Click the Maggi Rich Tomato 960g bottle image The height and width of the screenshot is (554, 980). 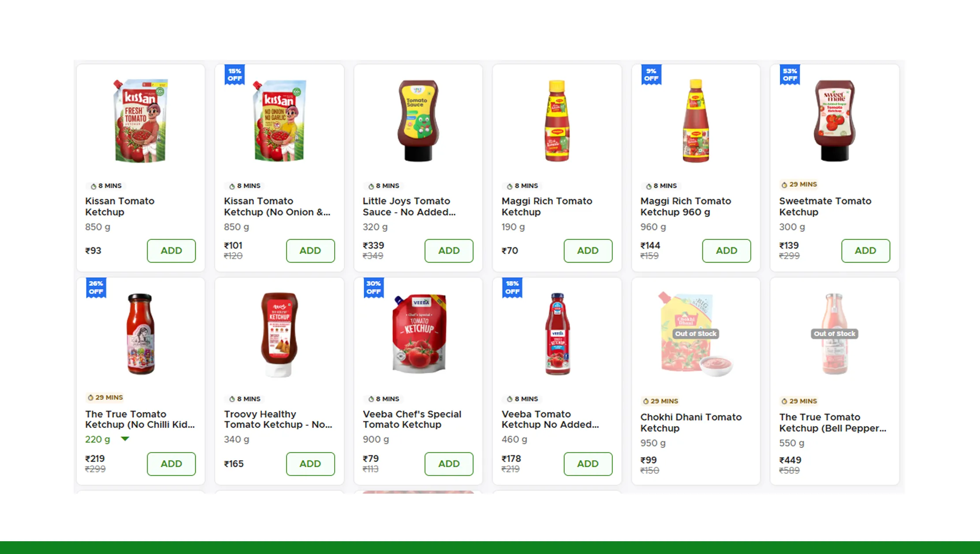tap(696, 121)
